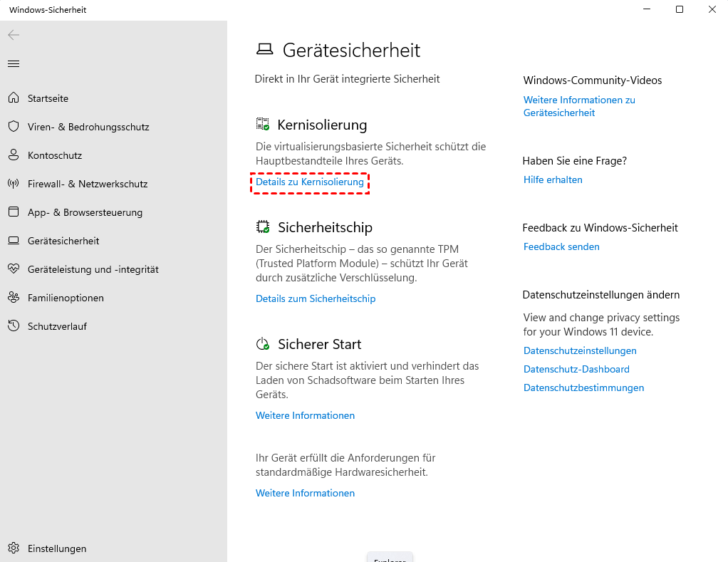The width and height of the screenshot is (728, 562).
Task: Click the clock icon for Schutzverlauf
Action: (14, 326)
